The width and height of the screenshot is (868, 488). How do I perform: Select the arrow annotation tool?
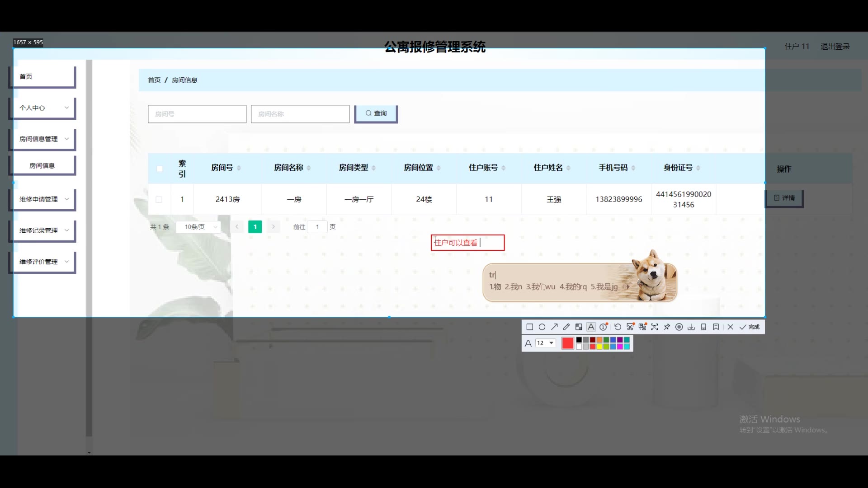(554, 327)
